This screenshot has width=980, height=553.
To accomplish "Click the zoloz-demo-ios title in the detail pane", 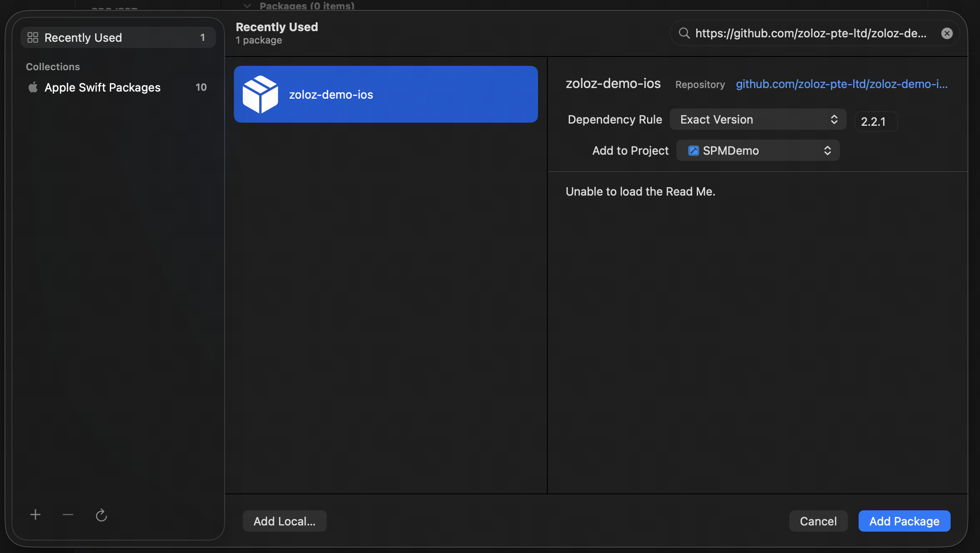I will click(613, 84).
